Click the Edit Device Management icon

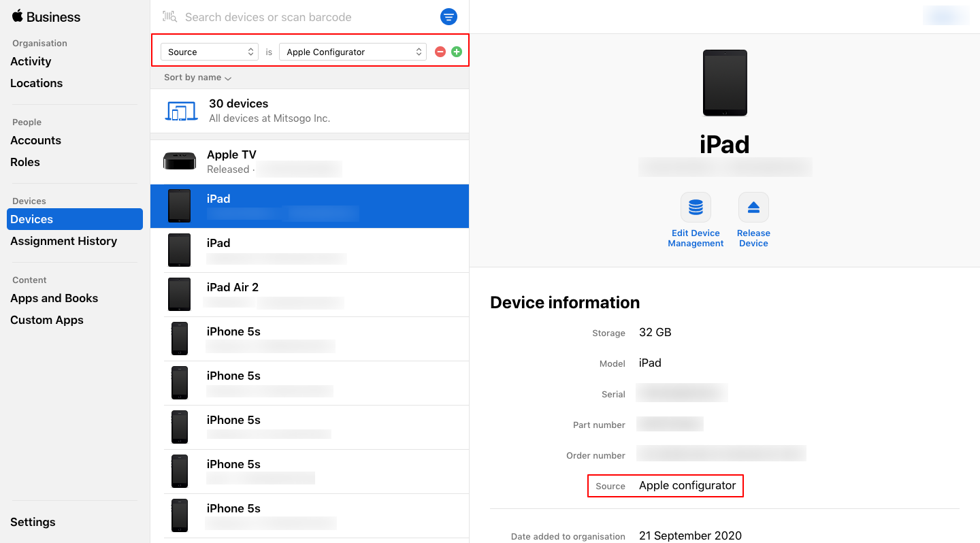tap(696, 207)
